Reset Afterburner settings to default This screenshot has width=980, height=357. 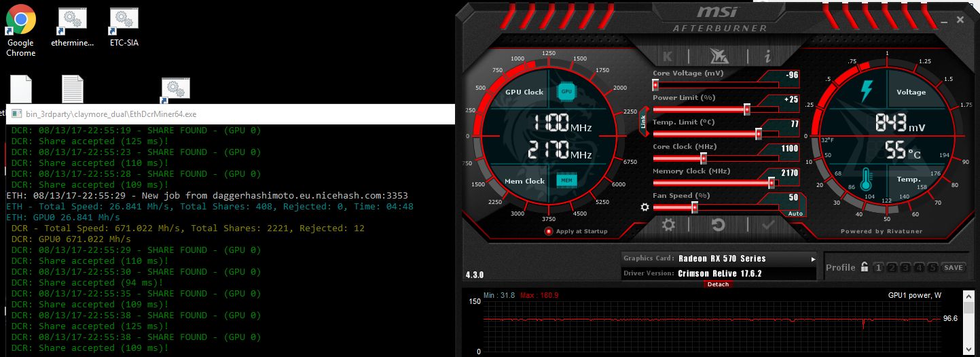pyautogui.click(x=718, y=224)
